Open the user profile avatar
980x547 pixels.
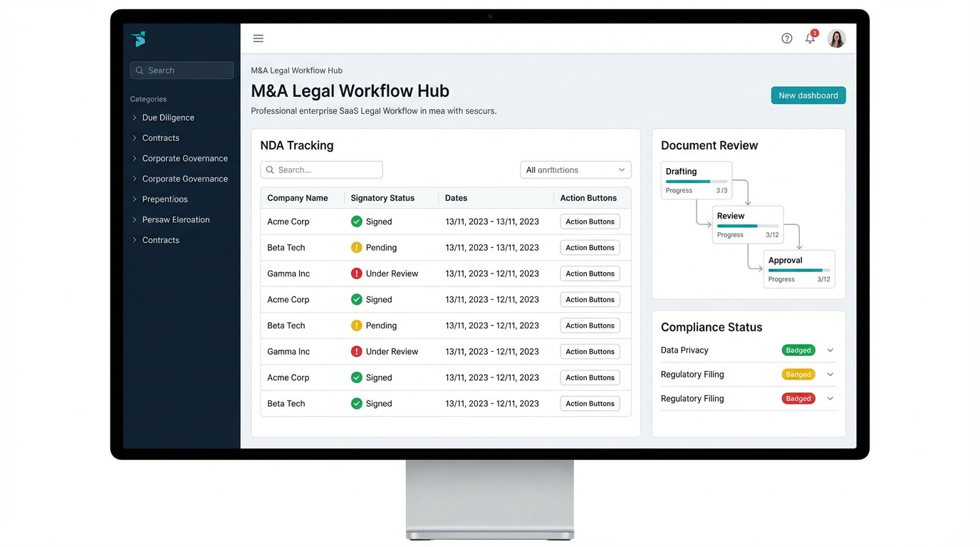pos(836,38)
